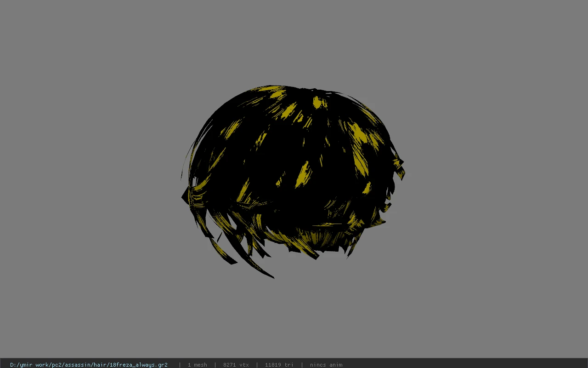Click the file path 18freza_always.gr2

89,365
